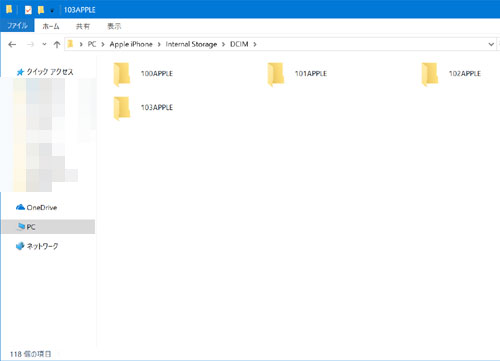Expand the chevron after Apple iPhone
The image size is (500, 361).
[x=159, y=44]
